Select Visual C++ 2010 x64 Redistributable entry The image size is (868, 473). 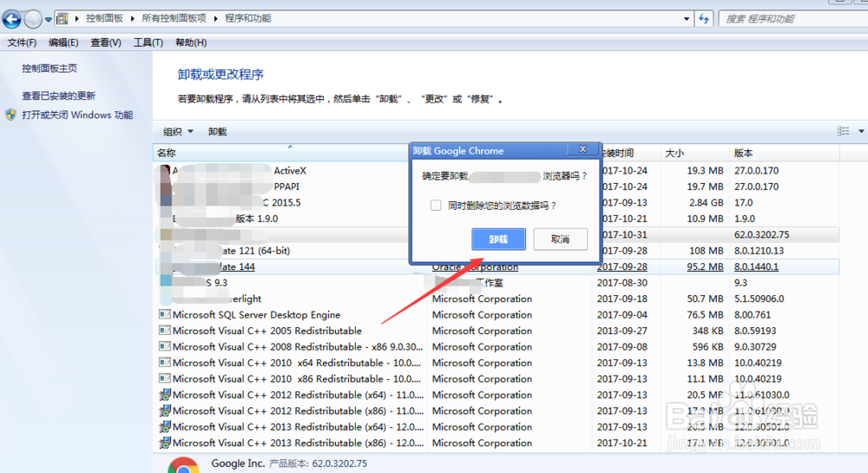[497, 363]
